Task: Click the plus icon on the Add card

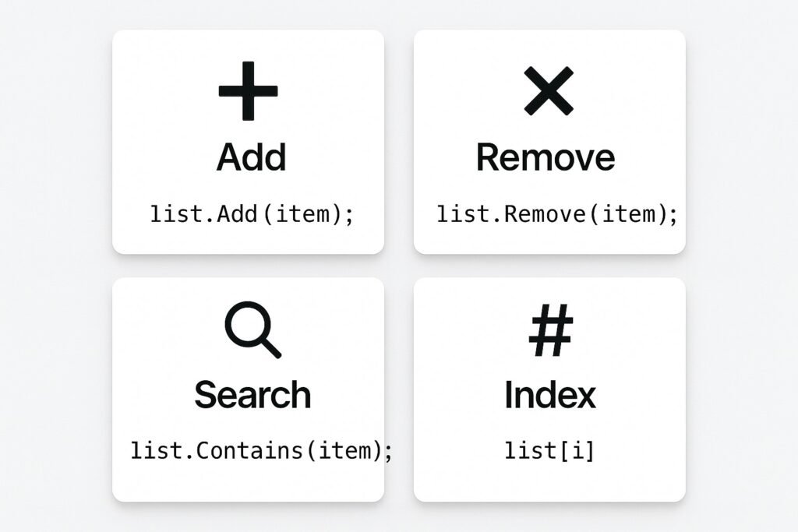Action: 249,91
